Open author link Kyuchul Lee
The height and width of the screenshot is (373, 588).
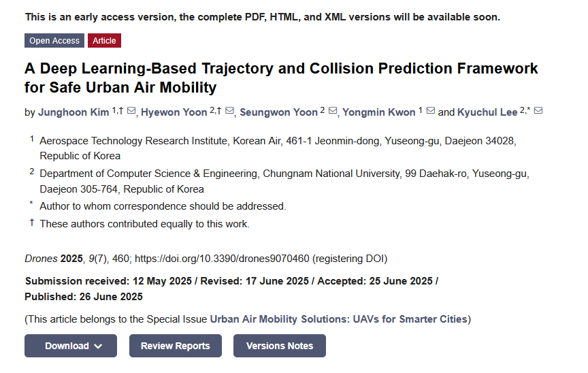click(x=488, y=112)
